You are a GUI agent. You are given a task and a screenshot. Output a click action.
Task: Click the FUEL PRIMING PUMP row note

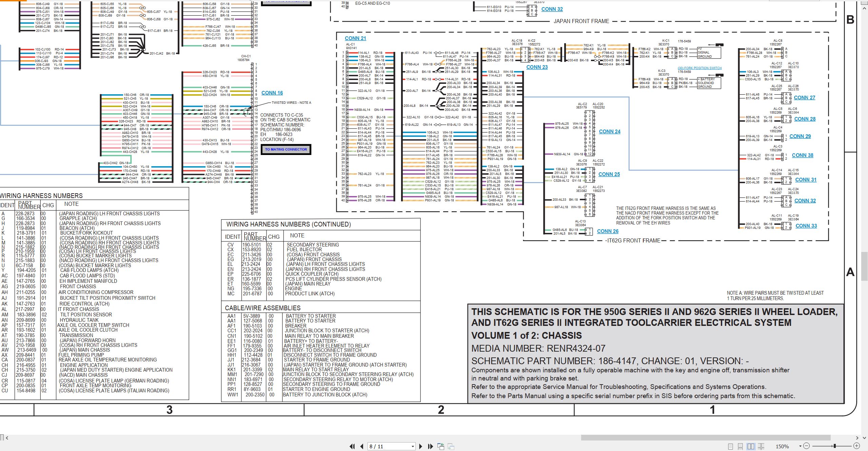coord(81,355)
